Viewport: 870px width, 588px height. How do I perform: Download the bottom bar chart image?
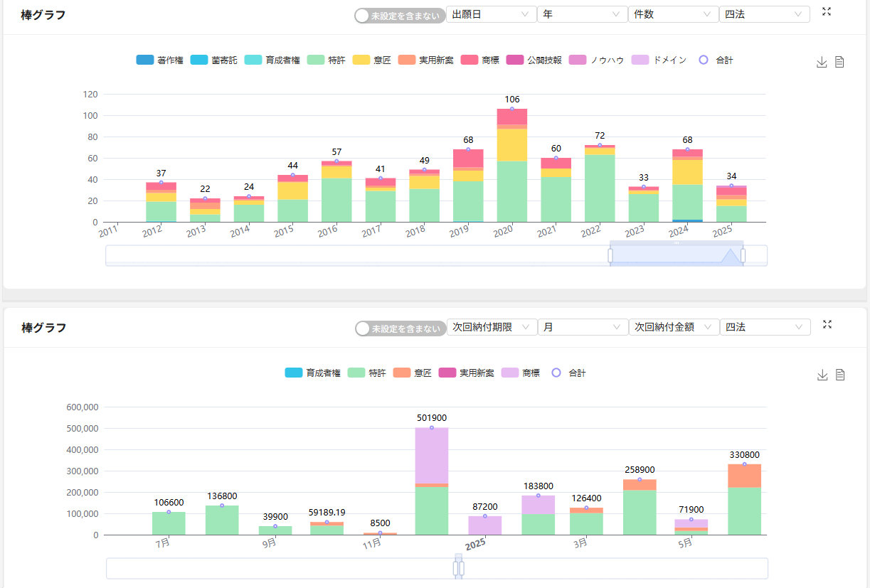tap(822, 375)
